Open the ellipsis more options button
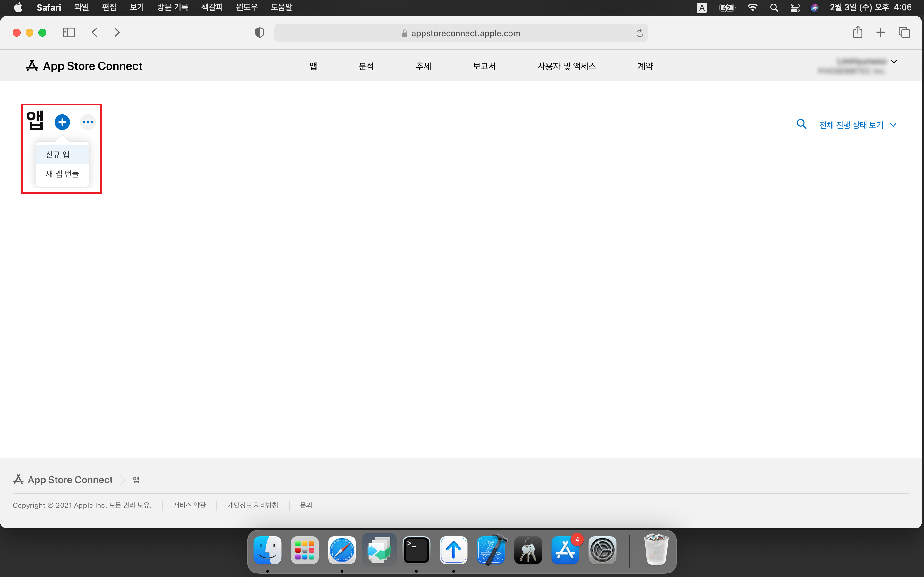The image size is (924, 577). [x=88, y=122]
